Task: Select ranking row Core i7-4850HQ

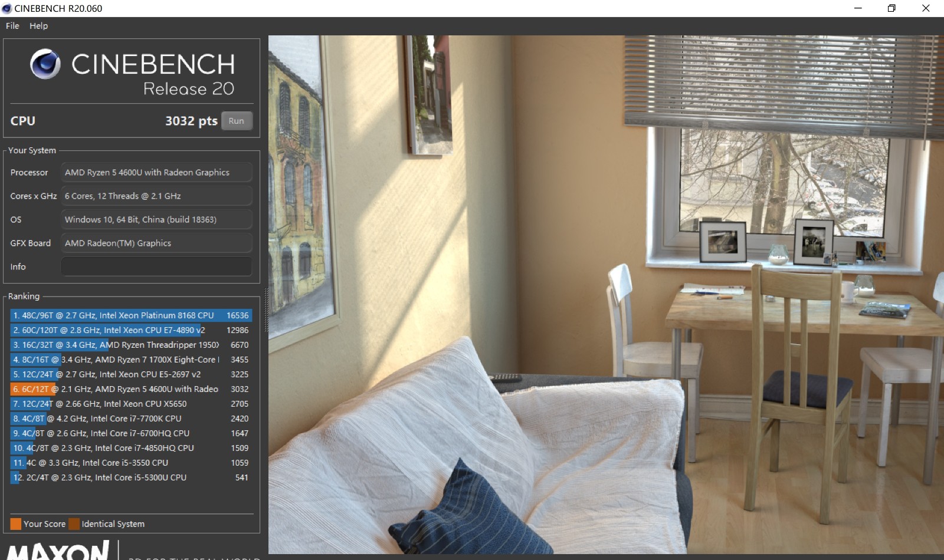Action: pyautogui.click(x=131, y=448)
